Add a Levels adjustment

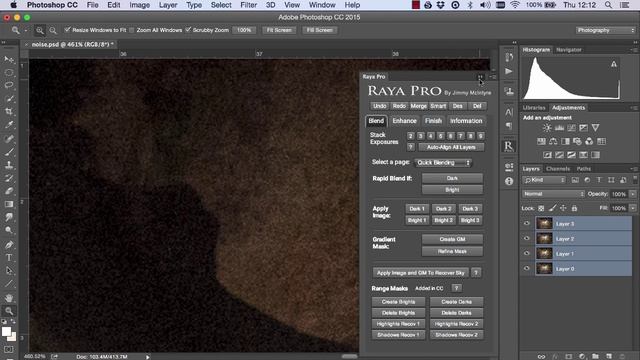point(559,128)
